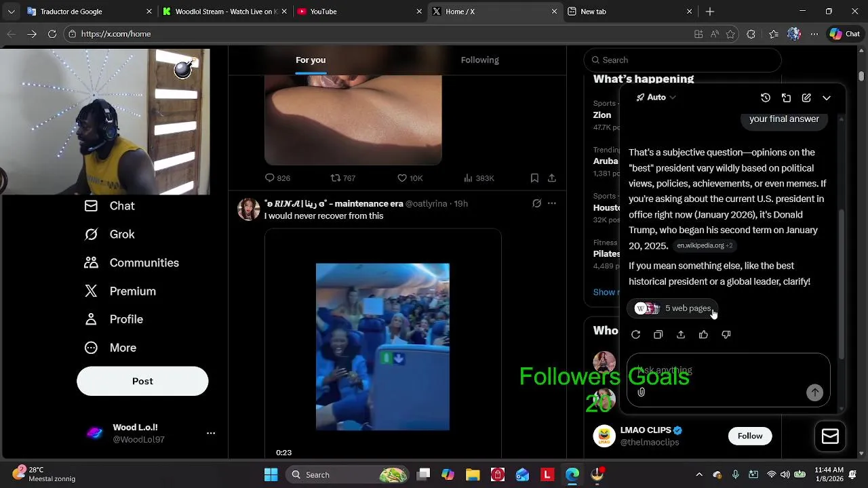Image resolution: width=868 pixels, height=488 pixels.
Task: Open the Auto mode dropdown in Grok
Action: tap(656, 98)
